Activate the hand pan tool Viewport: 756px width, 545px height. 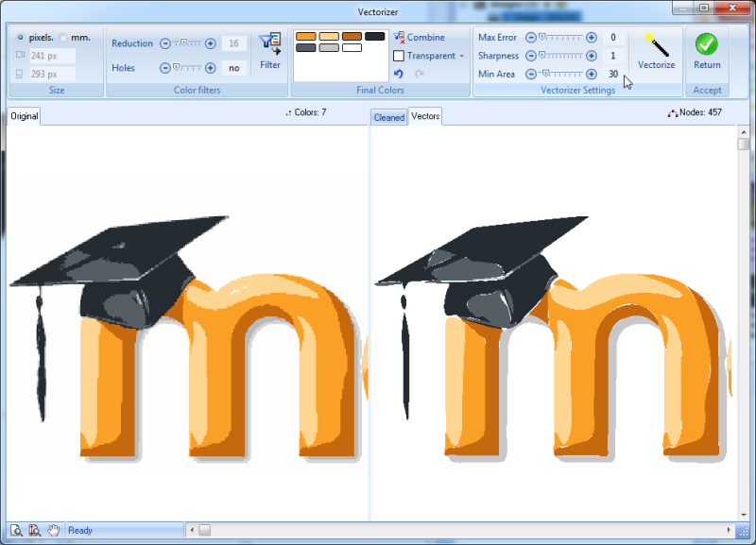53,530
